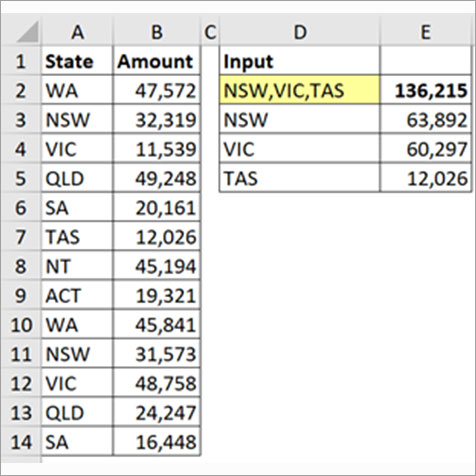Select TAS cell in column D
476x476 pixels.
point(299,178)
